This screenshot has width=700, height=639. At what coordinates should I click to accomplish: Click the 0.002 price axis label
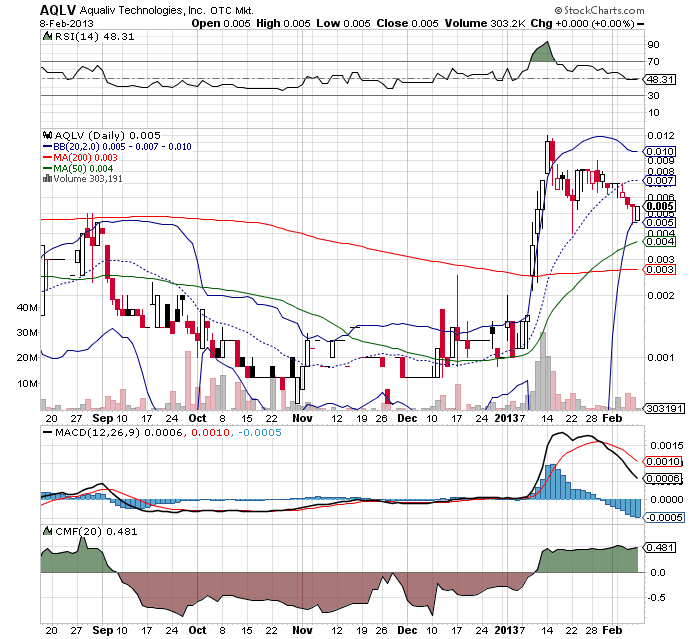(661, 296)
